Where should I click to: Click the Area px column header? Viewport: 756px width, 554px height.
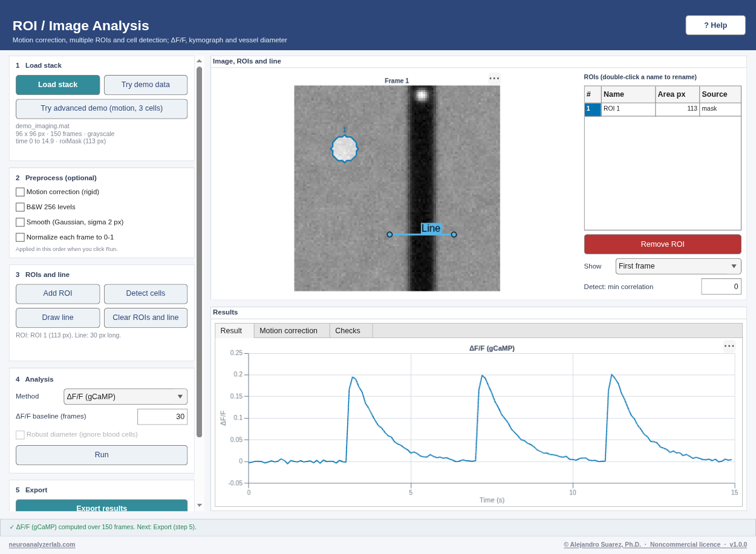coord(677,94)
